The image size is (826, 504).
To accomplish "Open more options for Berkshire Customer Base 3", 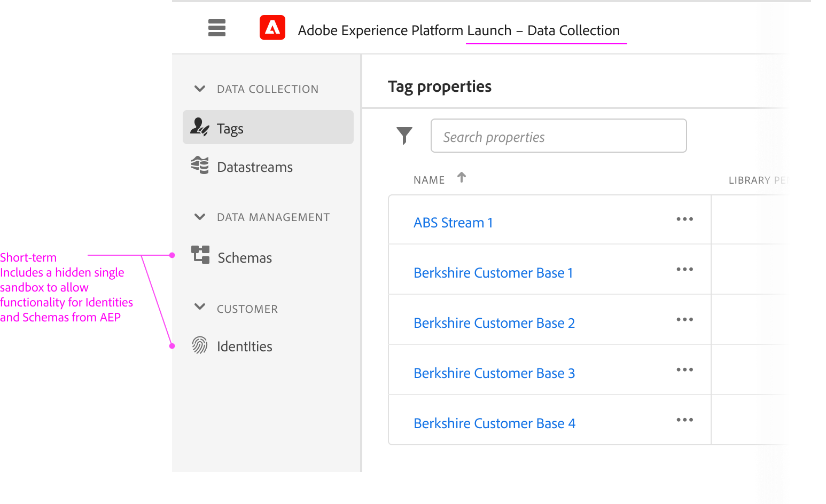I will 684,370.
